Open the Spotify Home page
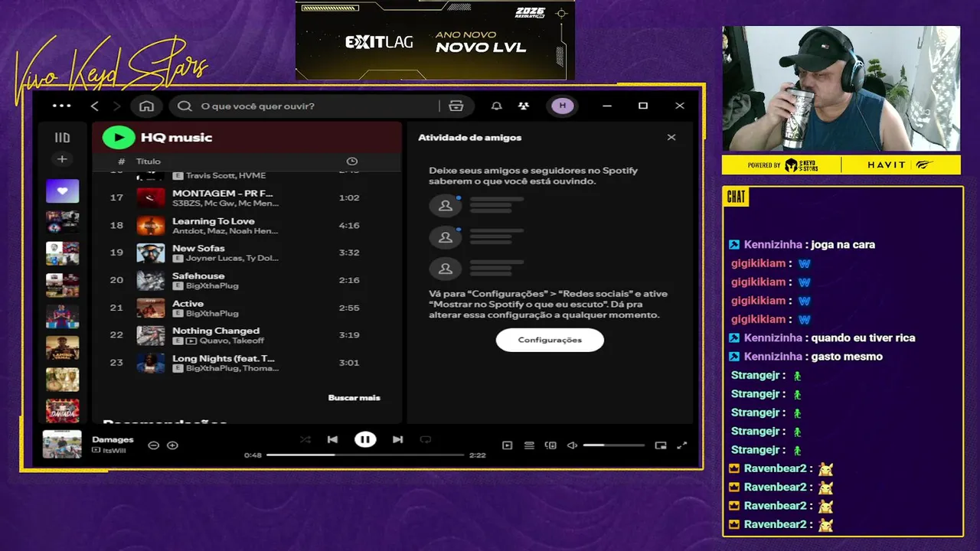 coord(146,106)
